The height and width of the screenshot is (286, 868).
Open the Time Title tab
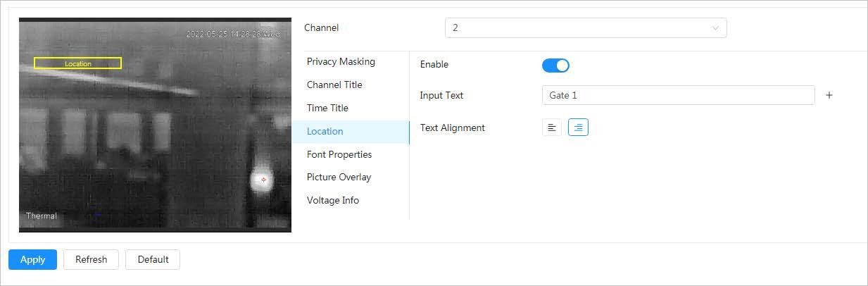coord(327,108)
